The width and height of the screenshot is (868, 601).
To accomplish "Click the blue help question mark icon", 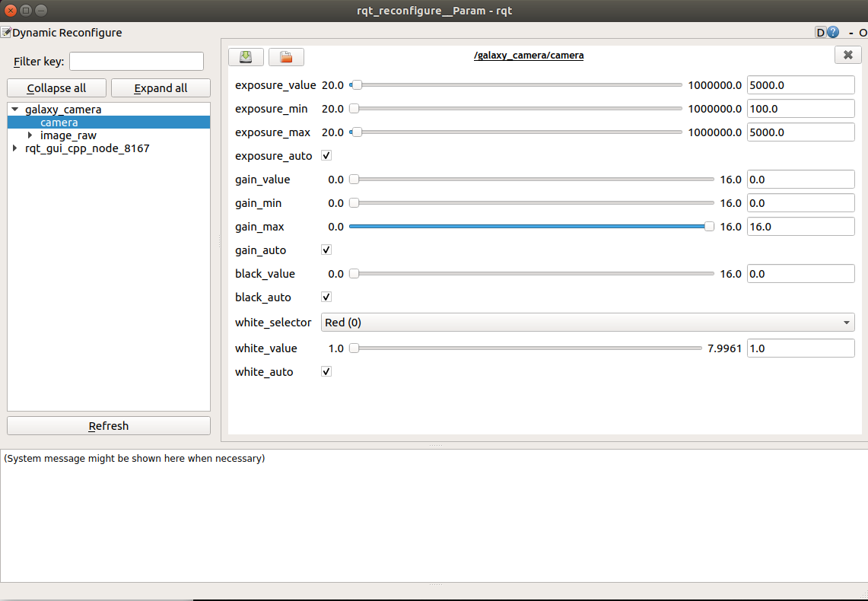I will (833, 33).
